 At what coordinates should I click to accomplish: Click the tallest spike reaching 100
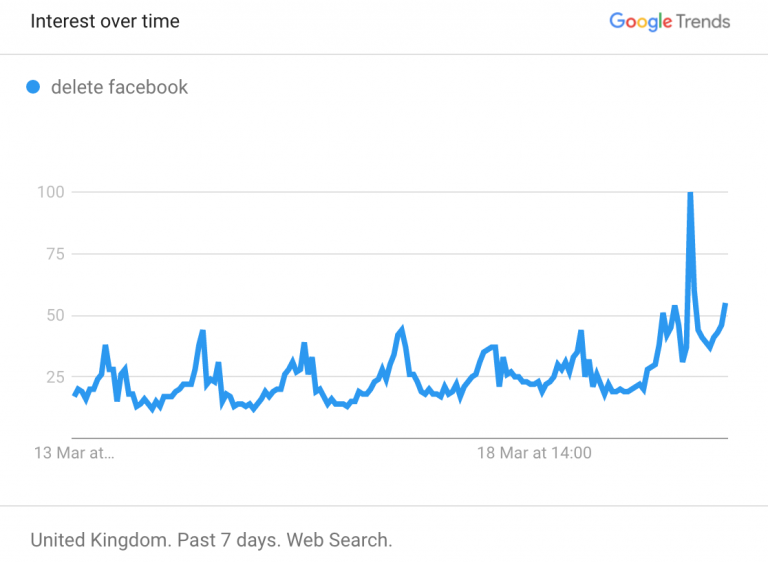pos(690,193)
